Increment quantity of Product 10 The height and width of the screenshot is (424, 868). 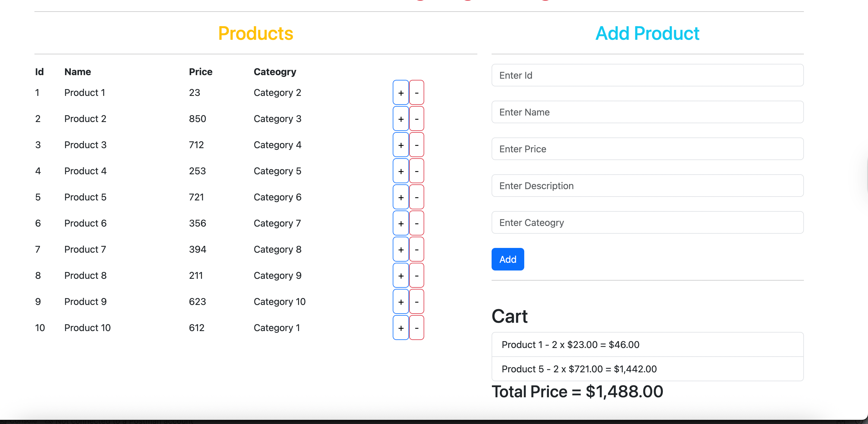pos(401,328)
